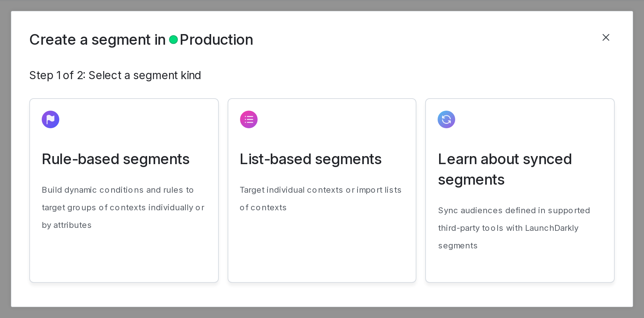This screenshot has width=644, height=318.
Task: Click the pink list icon for list-based segments
Action: [x=249, y=119]
